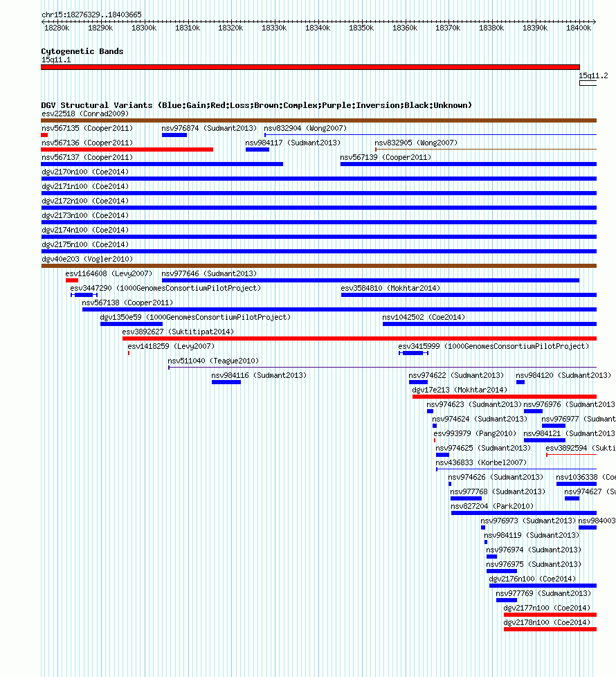This screenshot has height=677, width=616.
Task: Click the blue nsv977646 gain bar
Action: coord(370,280)
